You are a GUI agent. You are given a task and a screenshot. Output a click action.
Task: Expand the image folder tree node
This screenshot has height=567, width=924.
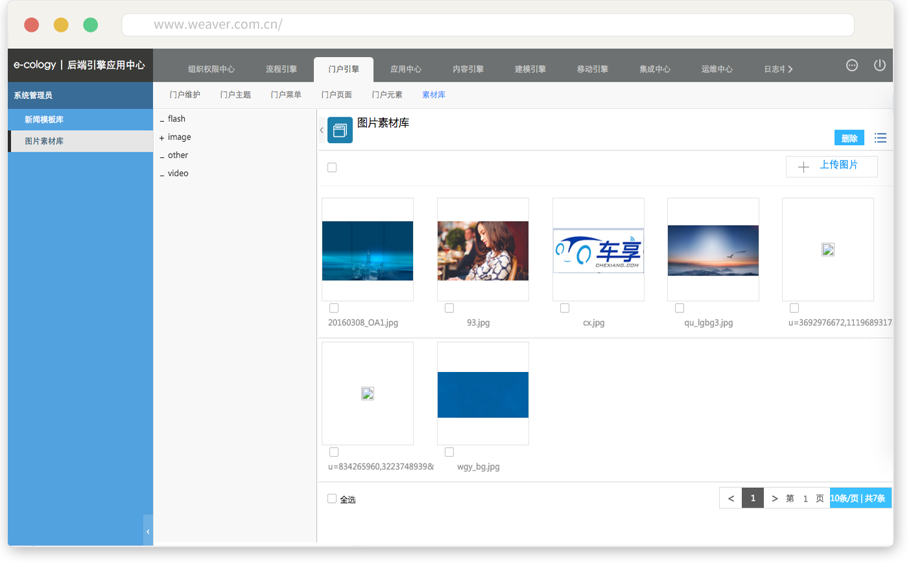pos(162,137)
